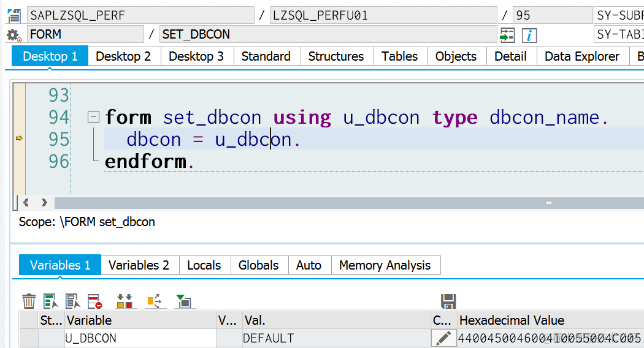The image size is (644, 348).
Task: Select the Globals tab
Action: click(259, 265)
